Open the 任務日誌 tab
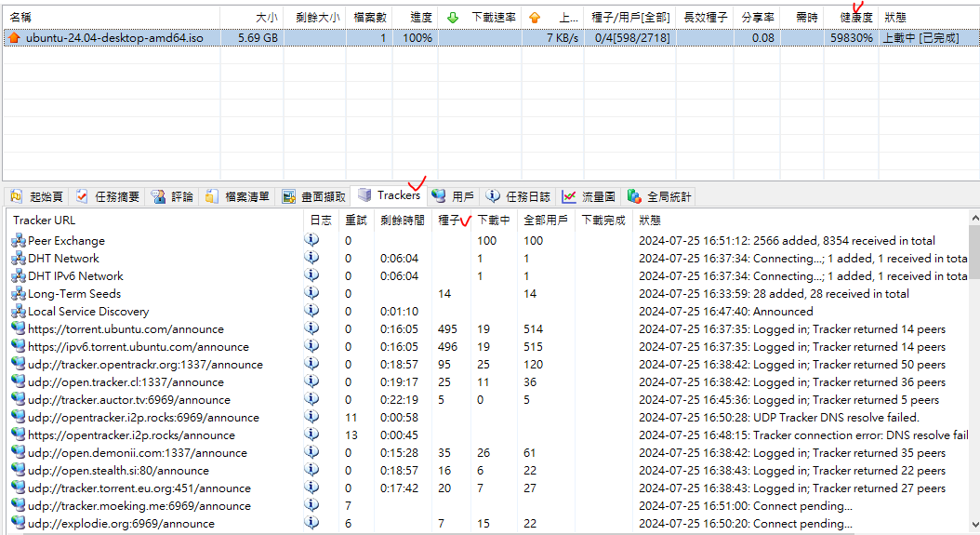Screen dimensions: 980x535 [519, 196]
